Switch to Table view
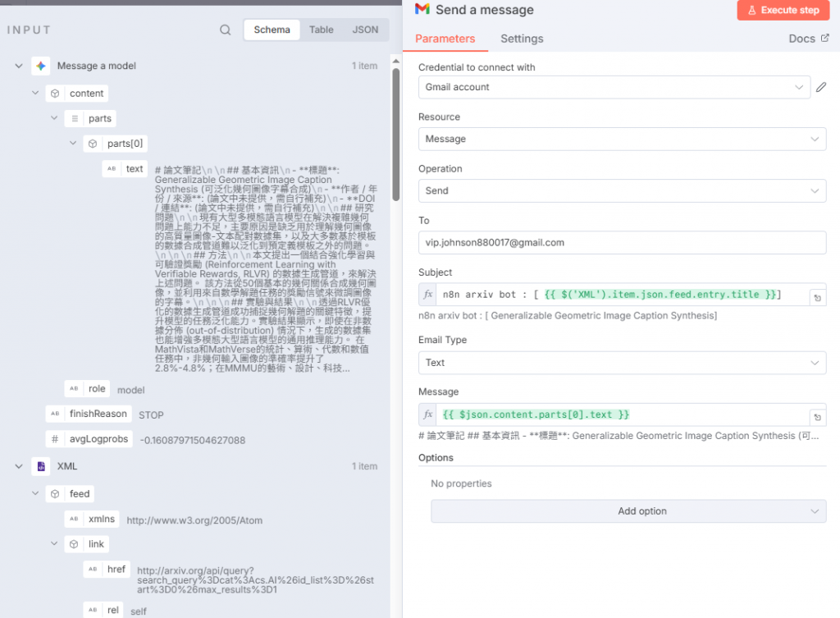Viewport: 840px width, 618px height. (x=321, y=30)
